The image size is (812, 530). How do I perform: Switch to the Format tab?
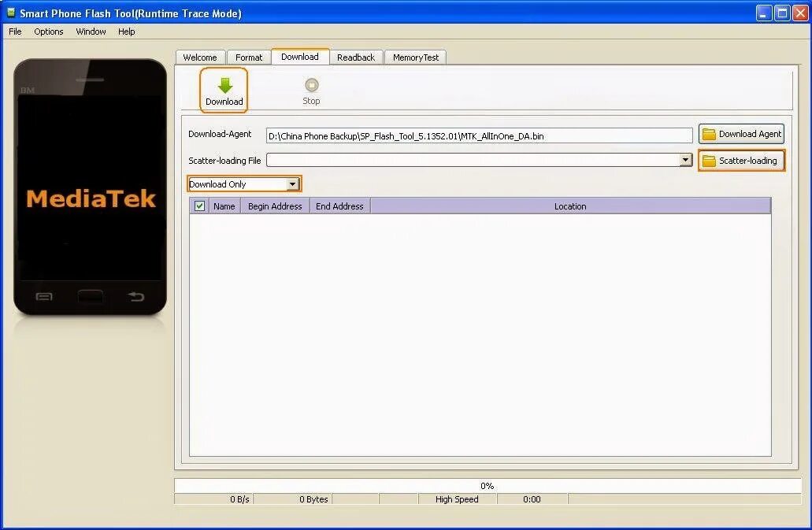click(x=249, y=57)
